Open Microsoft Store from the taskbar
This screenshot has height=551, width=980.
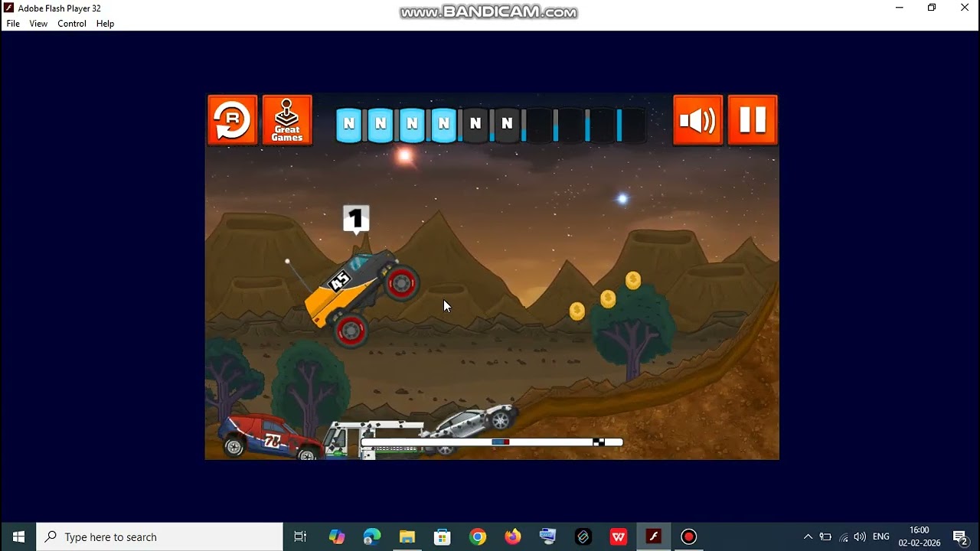[443, 536]
